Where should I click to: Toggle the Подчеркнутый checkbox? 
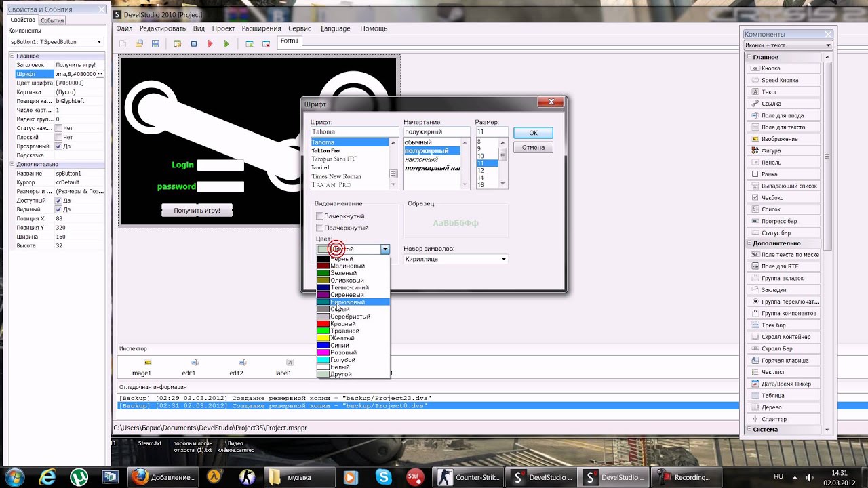pyautogui.click(x=320, y=228)
